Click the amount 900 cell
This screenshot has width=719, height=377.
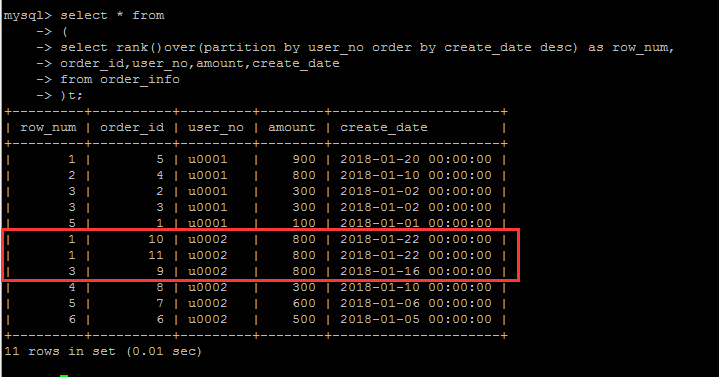(x=304, y=160)
